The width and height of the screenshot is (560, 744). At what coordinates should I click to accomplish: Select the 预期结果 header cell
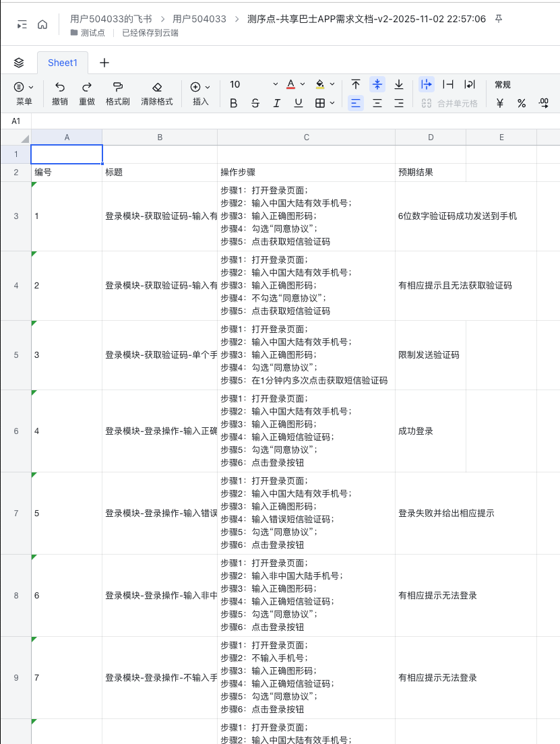click(431, 173)
